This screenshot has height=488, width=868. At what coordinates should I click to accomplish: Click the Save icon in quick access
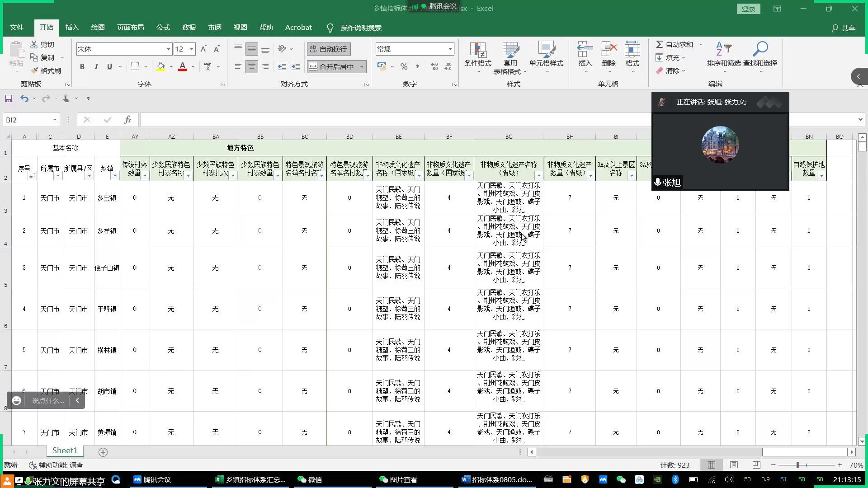9,99
